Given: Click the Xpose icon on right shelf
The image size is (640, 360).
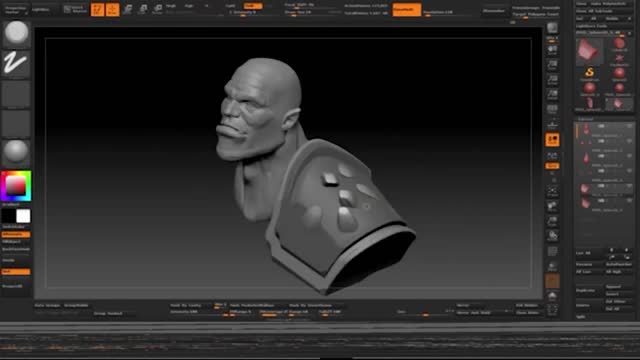Looking at the screenshot, I should (552, 310).
